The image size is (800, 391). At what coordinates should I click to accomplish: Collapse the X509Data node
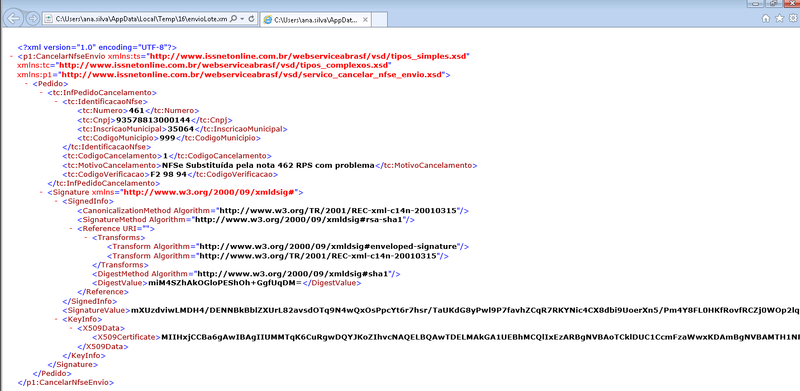(71, 328)
